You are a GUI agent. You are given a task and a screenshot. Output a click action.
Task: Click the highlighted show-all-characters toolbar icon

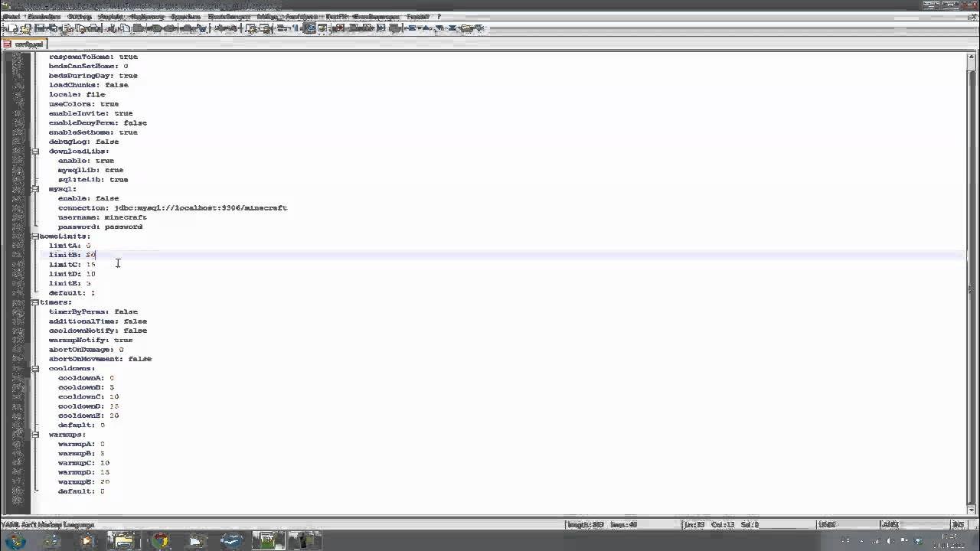[309, 28]
